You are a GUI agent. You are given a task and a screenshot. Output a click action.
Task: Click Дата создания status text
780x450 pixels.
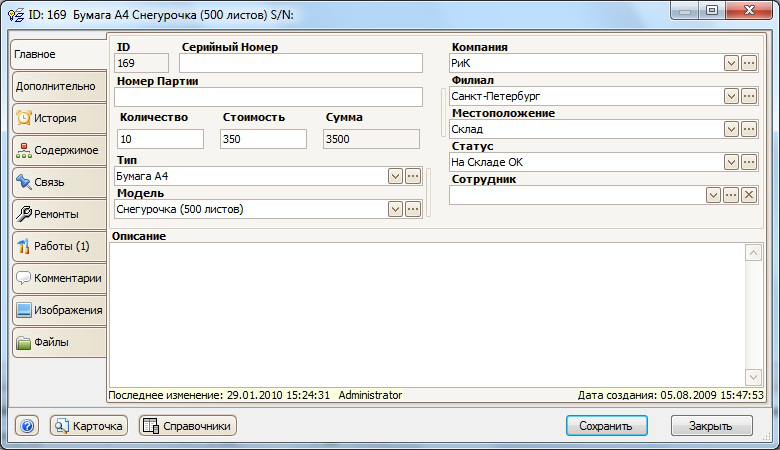tap(671, 395)
